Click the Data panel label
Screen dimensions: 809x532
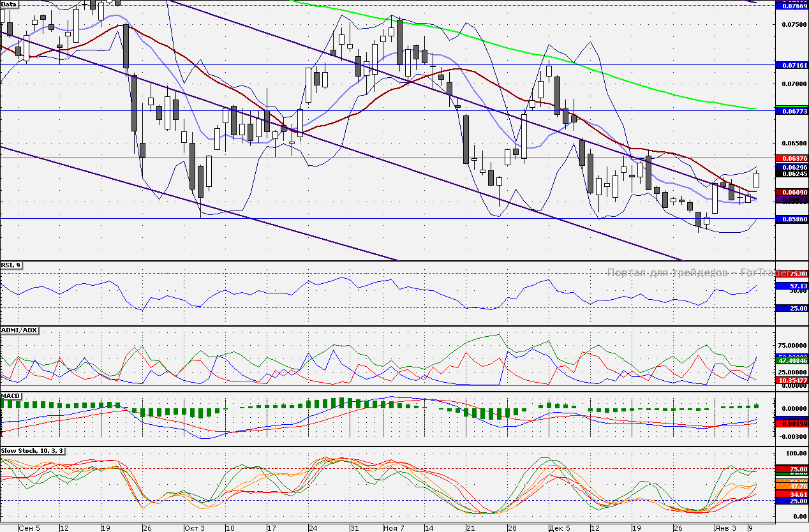10,4
